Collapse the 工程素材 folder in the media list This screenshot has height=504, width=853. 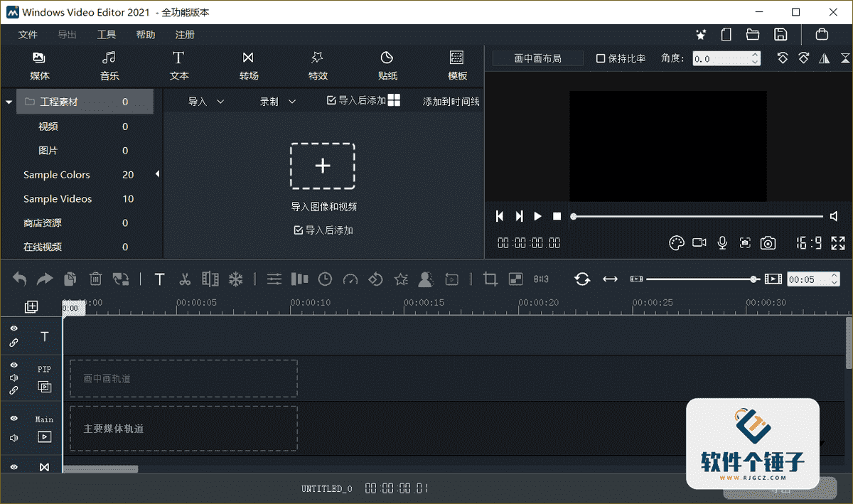pos(9,101)
